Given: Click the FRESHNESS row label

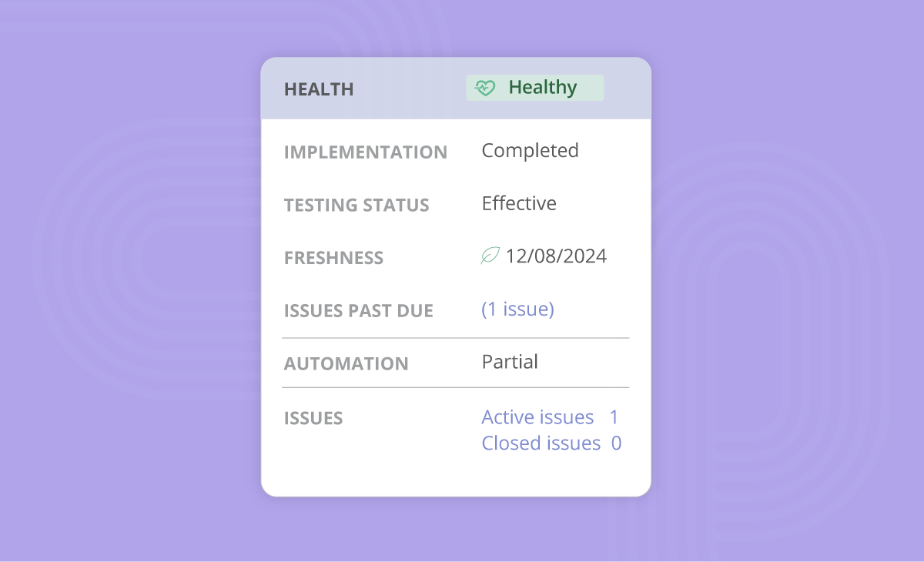Looking at the screenshot, I should click(x=333, y=258).
